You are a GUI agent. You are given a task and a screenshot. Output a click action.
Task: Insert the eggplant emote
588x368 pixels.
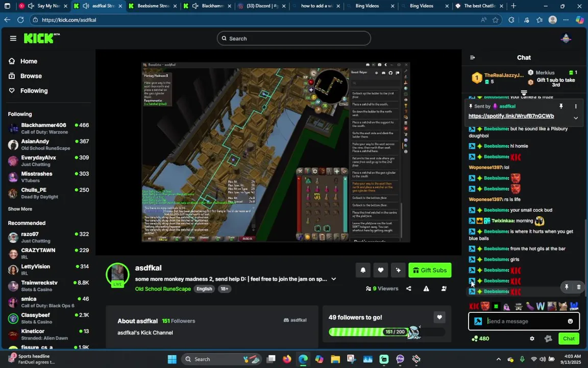(529, 307)
